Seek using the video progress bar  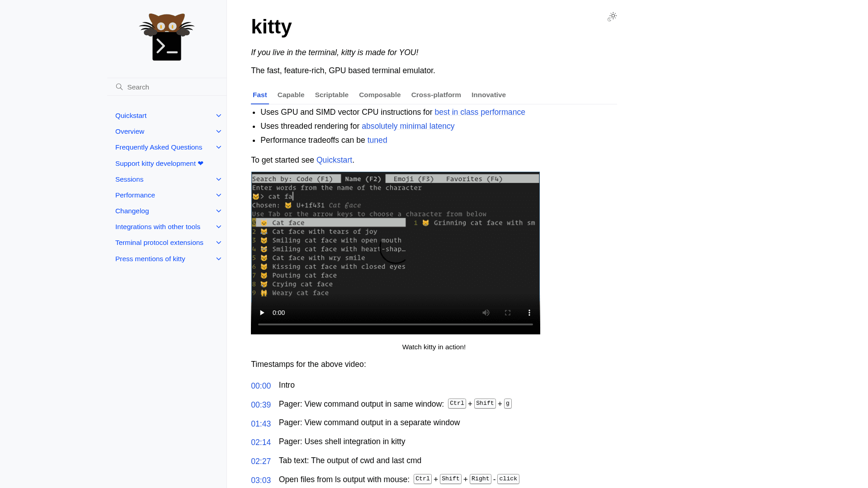point(395,324)
